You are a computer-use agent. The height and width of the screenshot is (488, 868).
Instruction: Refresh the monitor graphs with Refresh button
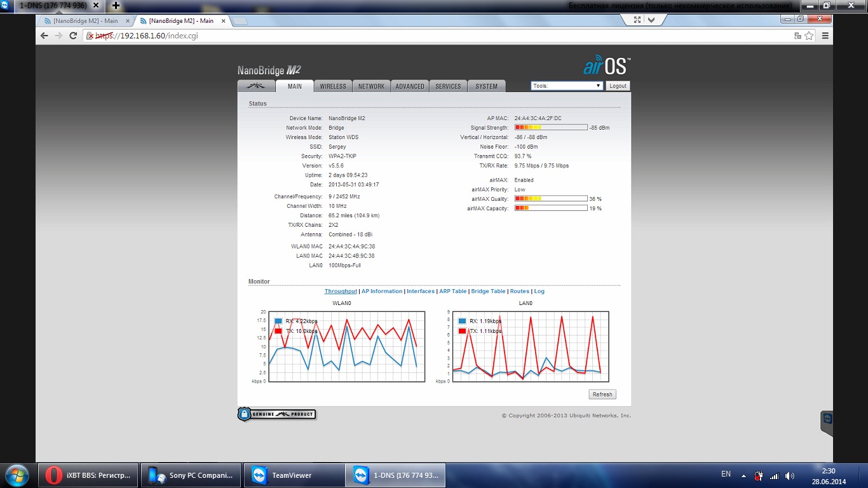pos(602,395)
